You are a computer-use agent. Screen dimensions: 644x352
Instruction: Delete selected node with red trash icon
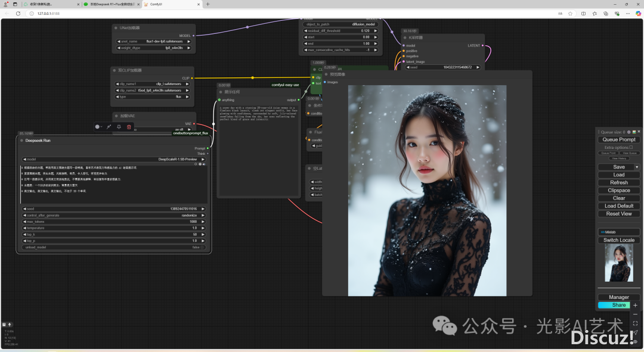pyautogui.click(x=129, y=127)
